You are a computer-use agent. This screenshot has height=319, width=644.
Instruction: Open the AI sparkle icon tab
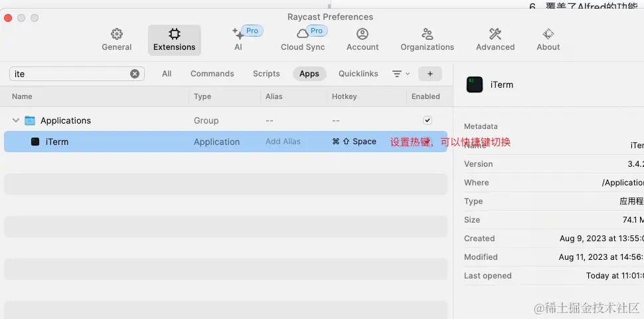pyautogui.click(x=238, y=34)
